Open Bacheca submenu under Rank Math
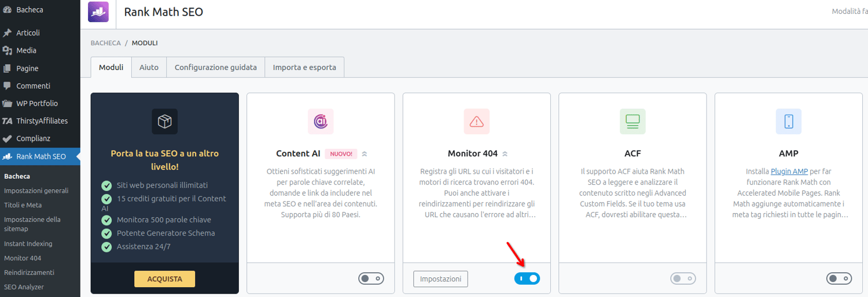This screenshot has width=868, height=297. (17, 177)
